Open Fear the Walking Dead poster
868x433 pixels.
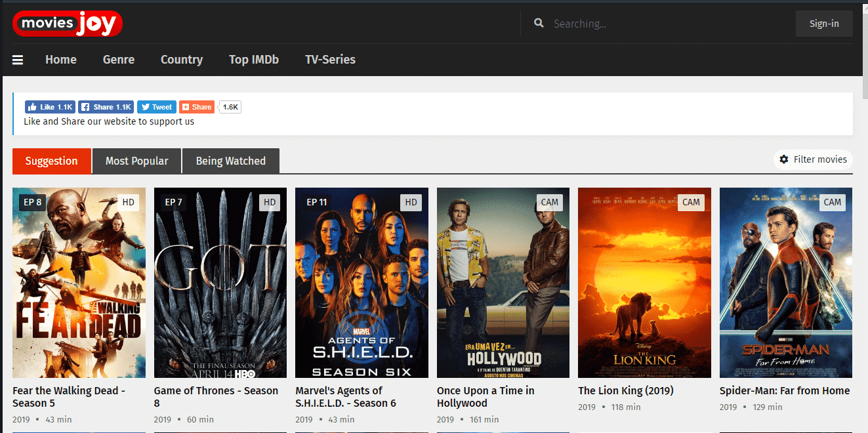79,283
